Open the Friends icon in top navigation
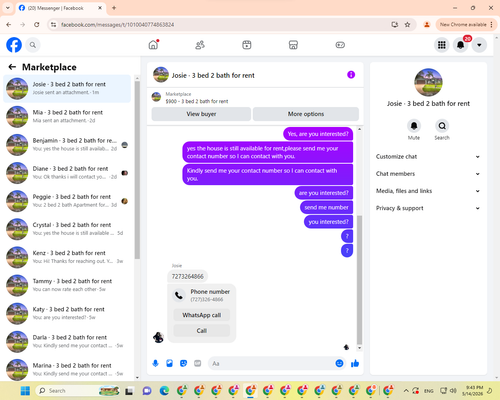This screenshot has width=500, height=400. (200, 45)
